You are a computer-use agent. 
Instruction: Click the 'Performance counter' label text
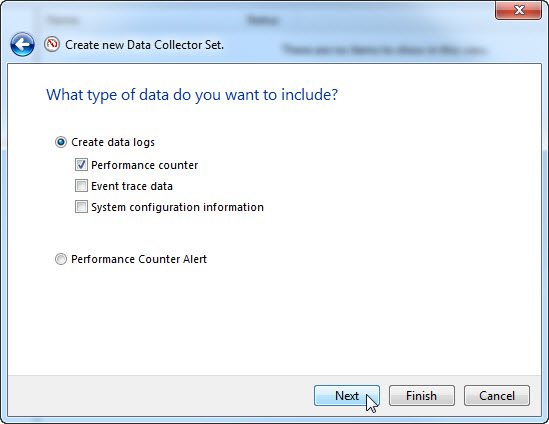(x=145, y=165)
